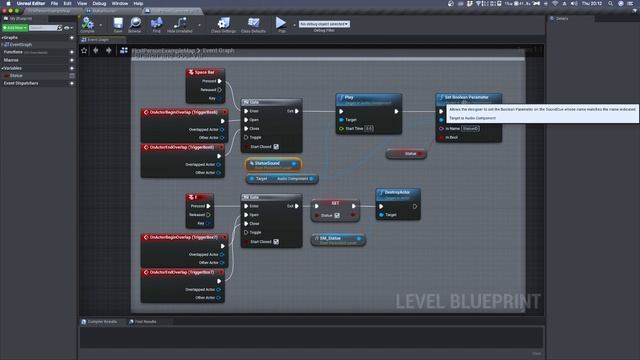Add a new graph with the plus icon

72,38
